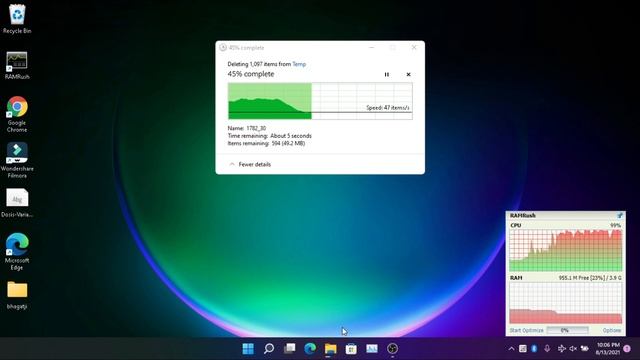Click the RAM free value text in RAMRush
The image size is (640, 360).
[590, 278]
